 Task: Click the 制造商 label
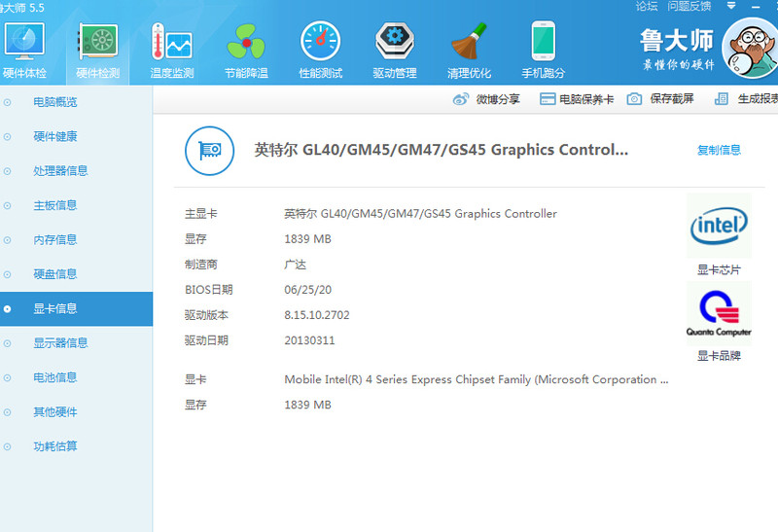[x=201, y=265]
